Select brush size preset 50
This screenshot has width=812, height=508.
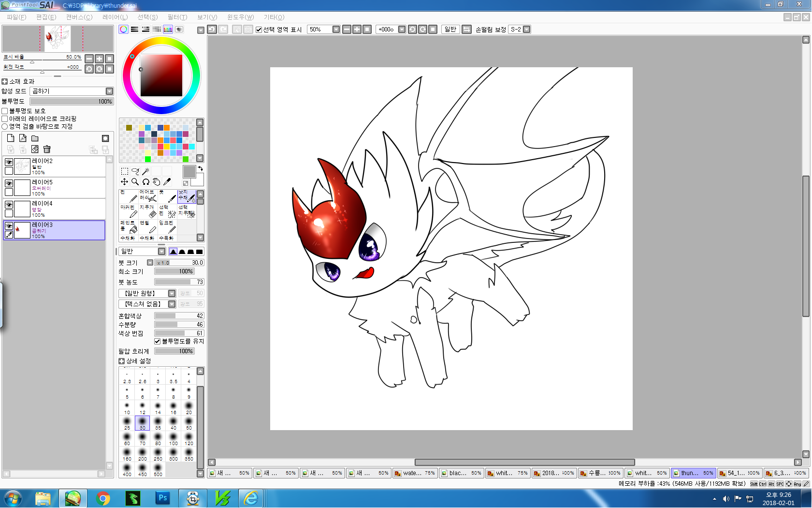(x=189, y=423)
